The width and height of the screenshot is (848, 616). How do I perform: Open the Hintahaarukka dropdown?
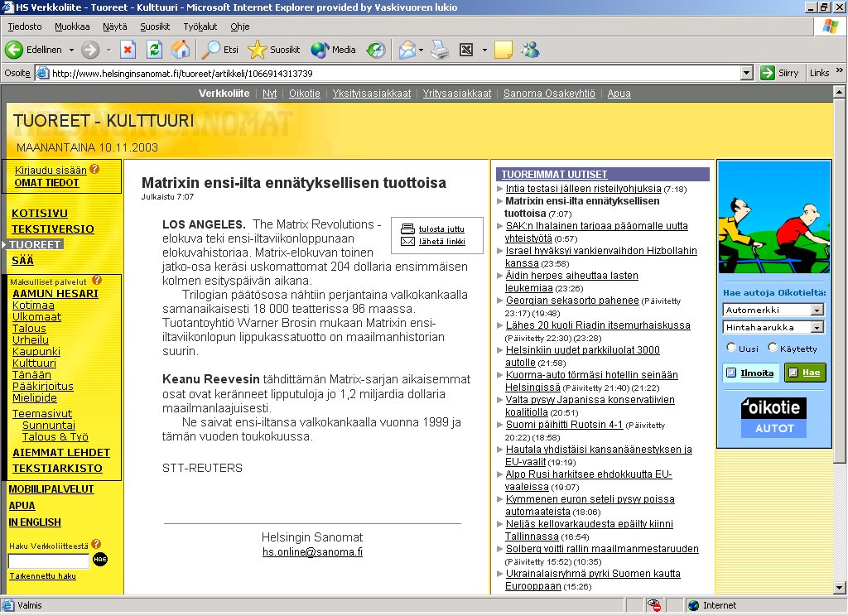coord(773,327)
